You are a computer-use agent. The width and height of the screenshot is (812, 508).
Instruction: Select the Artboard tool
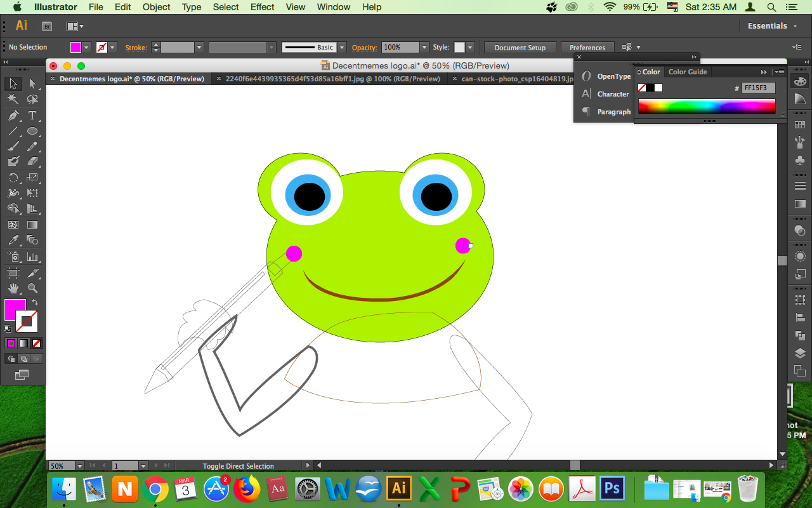13,273
